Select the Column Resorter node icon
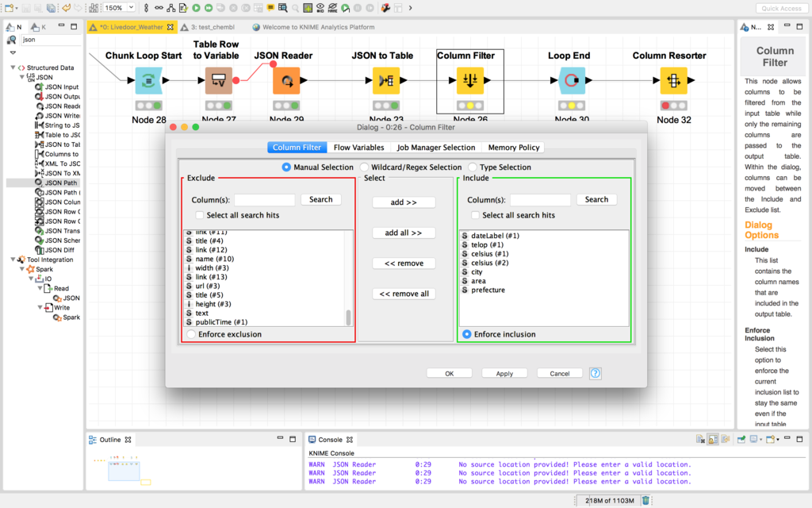This screenshot has height=508, width=812. (674, 80)
